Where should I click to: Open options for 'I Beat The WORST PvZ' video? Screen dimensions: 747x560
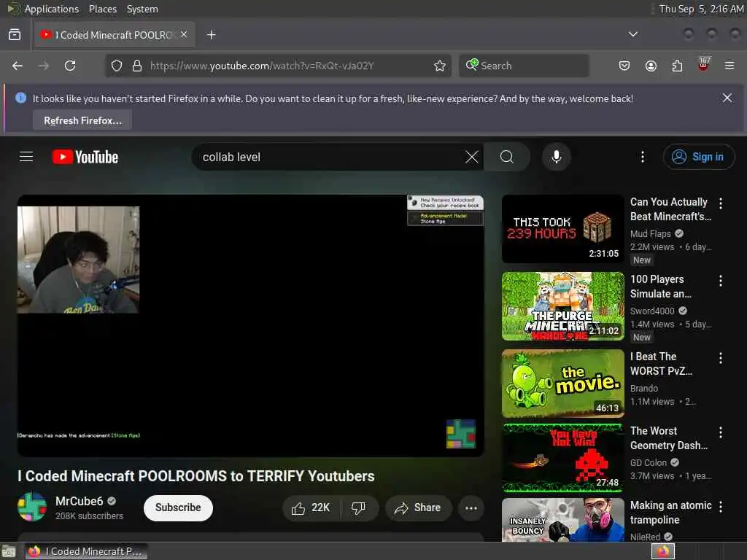(721, 357)
